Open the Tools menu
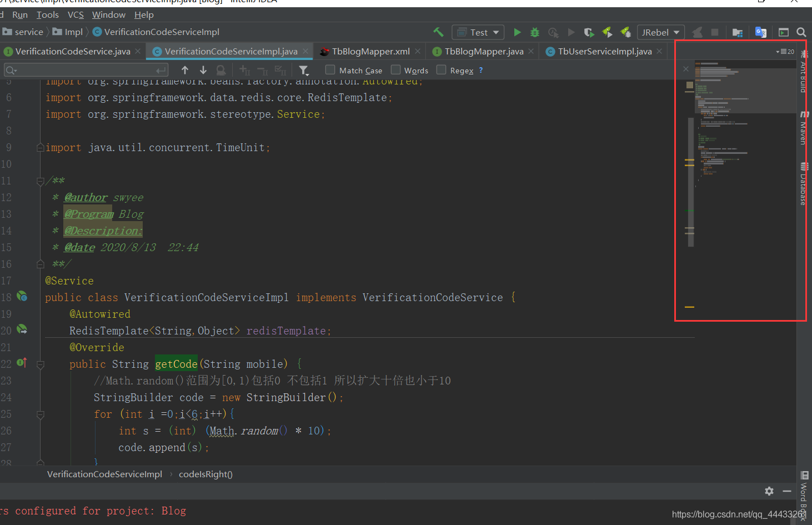Screen dimensions: 812x525 tap(47, 14)
